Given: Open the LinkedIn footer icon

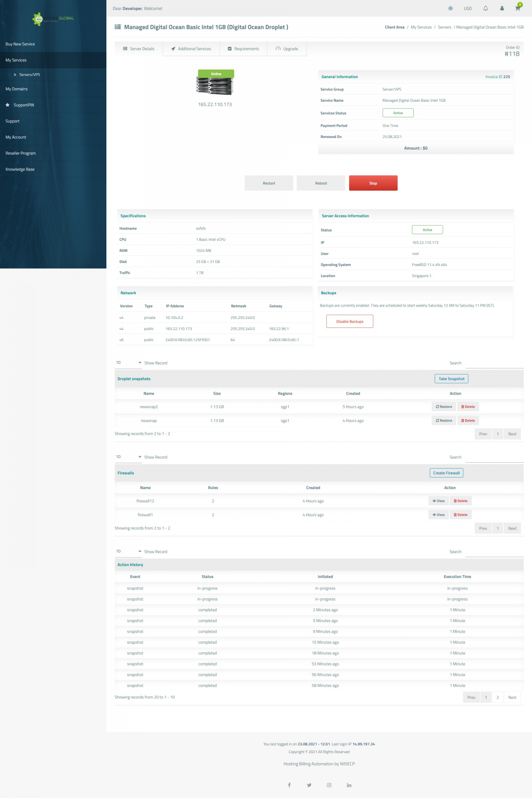Looking at the screenshot, I should (x=349, y=785).
